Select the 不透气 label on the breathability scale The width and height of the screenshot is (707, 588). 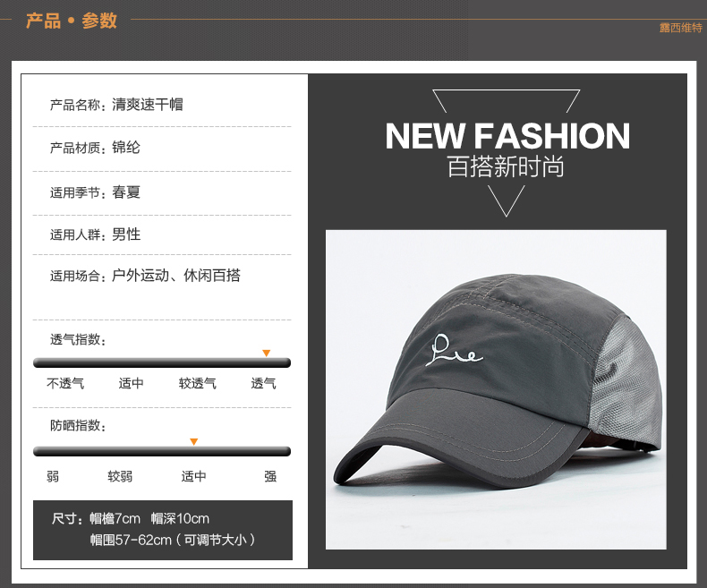pos(65,383)
